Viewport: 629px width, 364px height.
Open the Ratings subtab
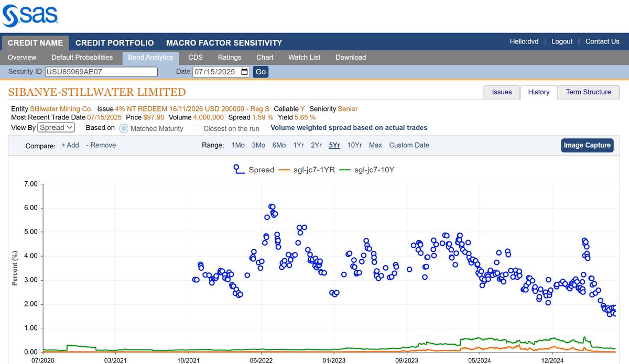tap(230, 57)
